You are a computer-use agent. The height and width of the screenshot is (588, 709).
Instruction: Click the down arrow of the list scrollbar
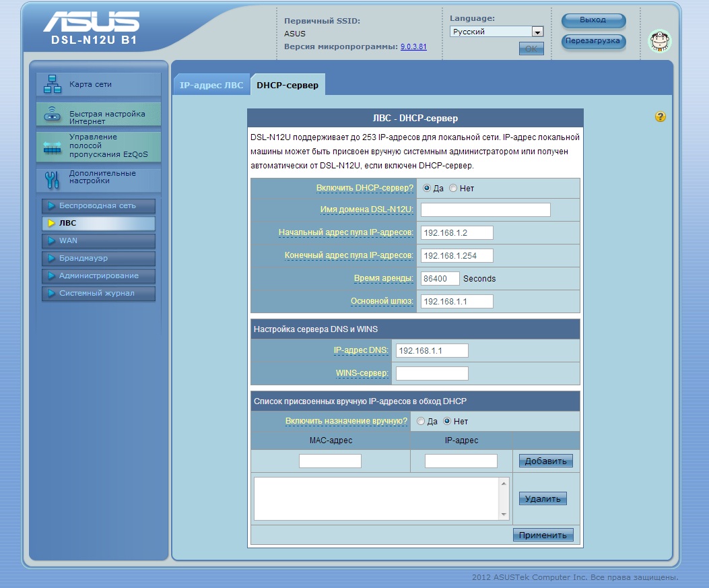(504, 515)
